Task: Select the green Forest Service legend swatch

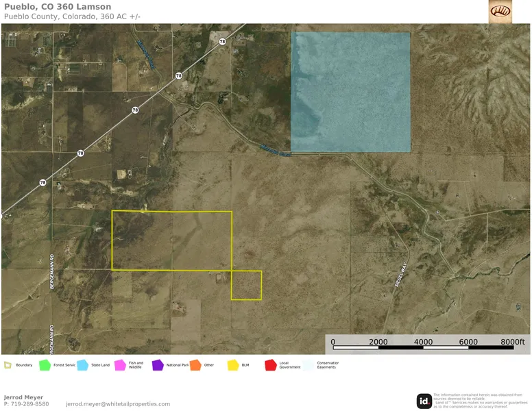Action: [x=45, y=365]
